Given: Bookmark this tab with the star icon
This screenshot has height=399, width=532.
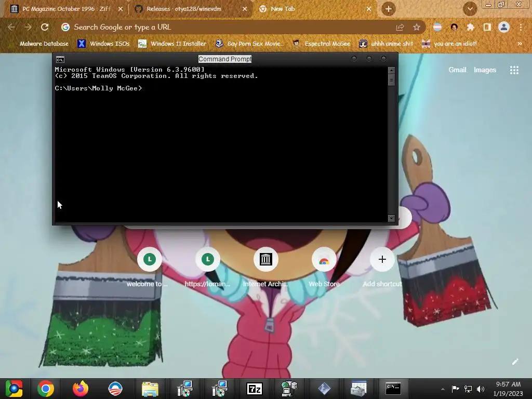Looking at the screenshot, I should 417,28.
